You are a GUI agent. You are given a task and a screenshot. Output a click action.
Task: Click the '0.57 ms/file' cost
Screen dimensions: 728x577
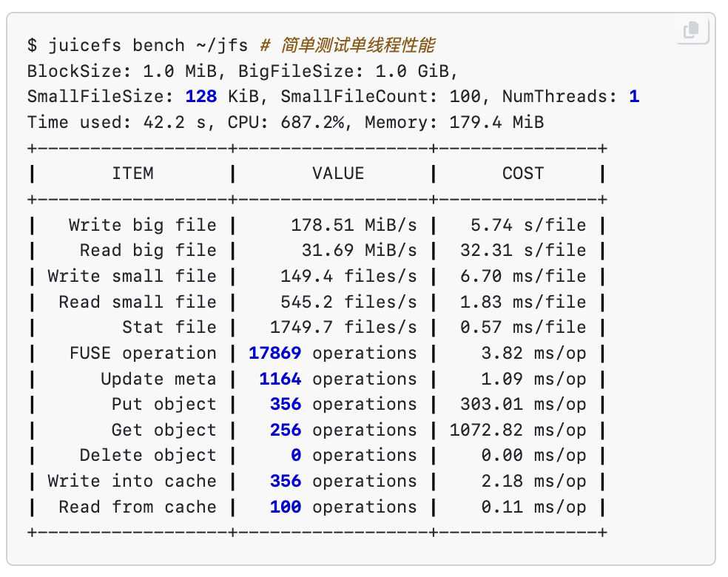point(523,327)
